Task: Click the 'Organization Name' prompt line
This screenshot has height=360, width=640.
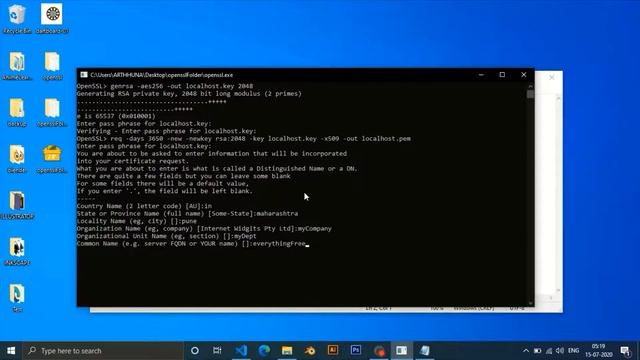Action: click(204, 229)
